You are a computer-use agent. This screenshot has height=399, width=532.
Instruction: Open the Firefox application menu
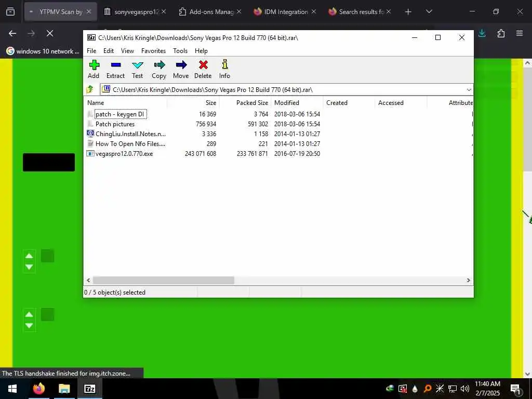point(520,33)
